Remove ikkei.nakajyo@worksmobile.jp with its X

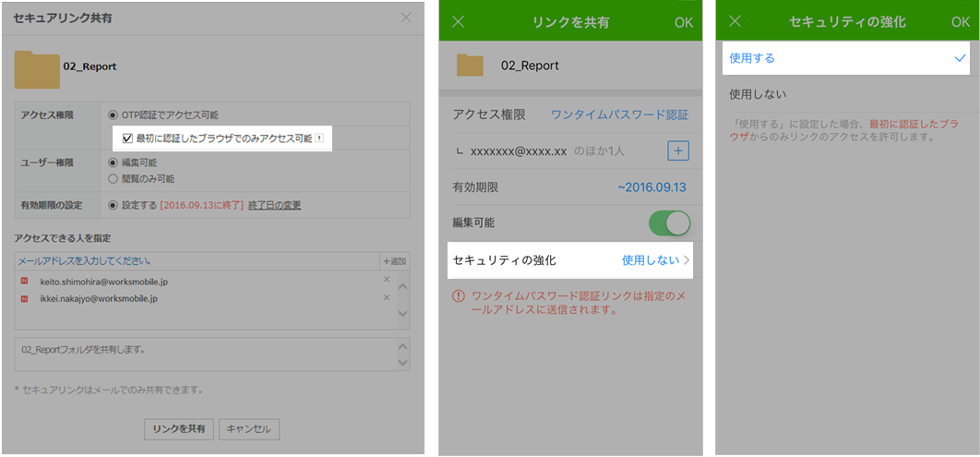[387, 297]
